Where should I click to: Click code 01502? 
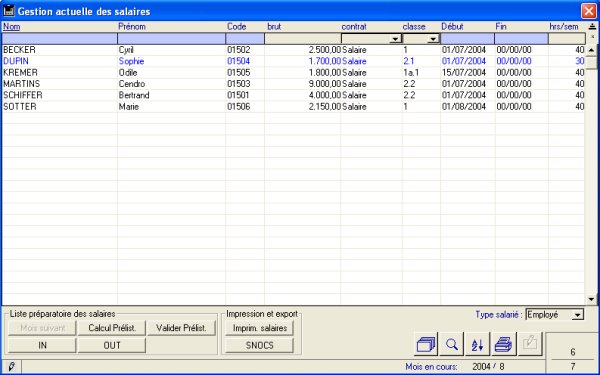point(238,50)
